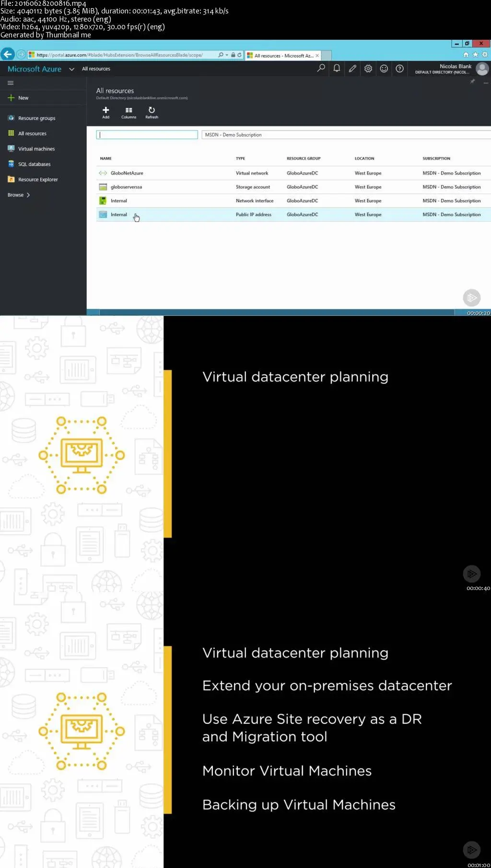Open Resource groups in the sidebar
Image resolution: width=491 pixels, height=868 pixels.
36,118
